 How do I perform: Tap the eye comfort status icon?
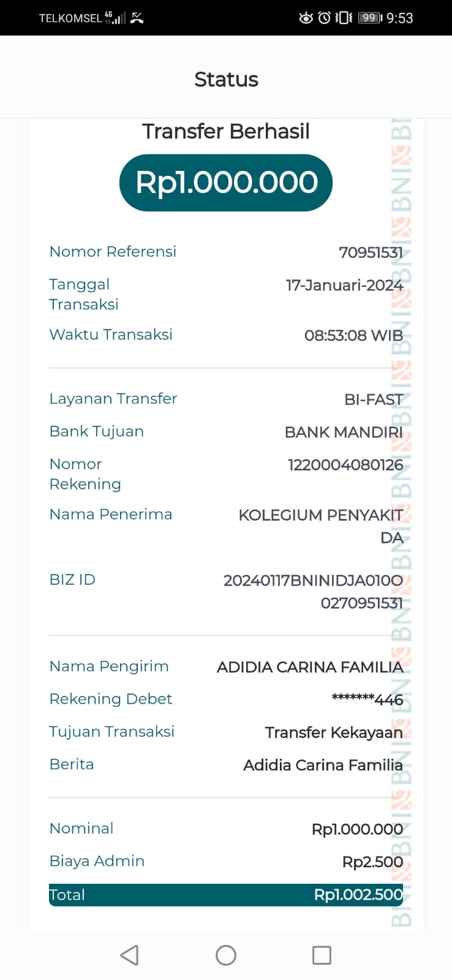point(306,18)
